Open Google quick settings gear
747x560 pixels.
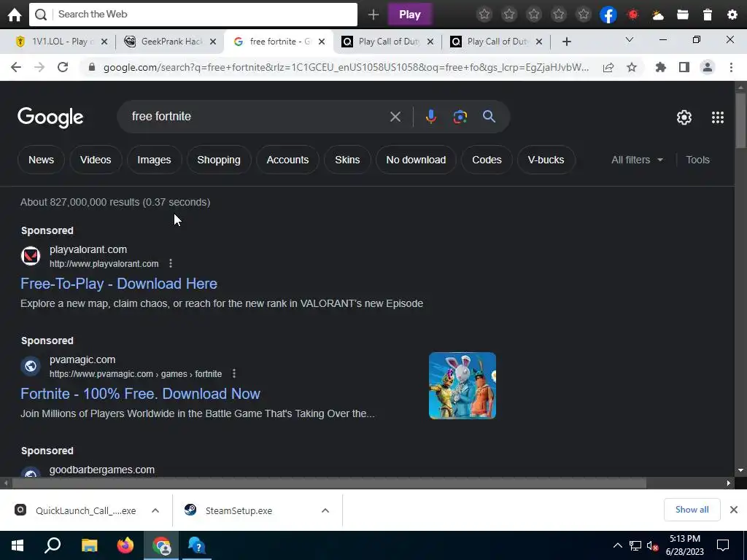click(684, 117)
